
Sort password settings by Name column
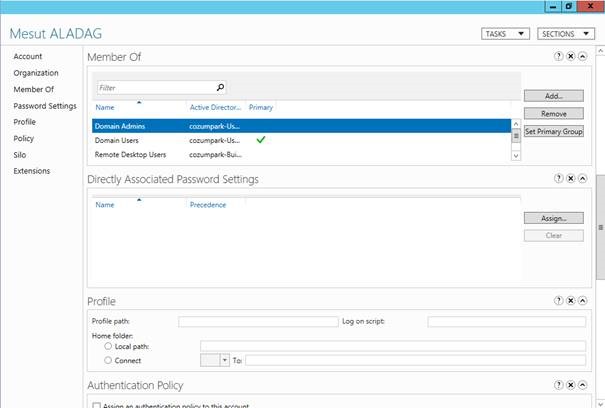(x=105, y=205)
